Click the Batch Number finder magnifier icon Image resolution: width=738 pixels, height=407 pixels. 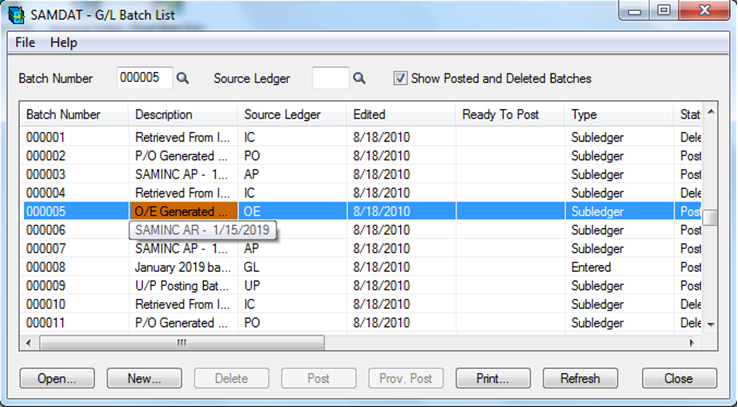tap(183, 78)
